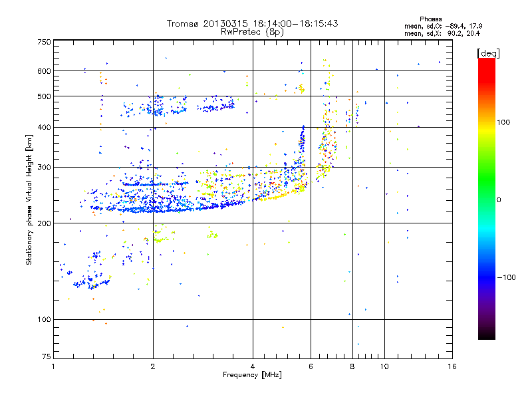Viewport: 532px width, 399px height.
Task: Click the y-axis tick label '500'
Action: point(44,96)
